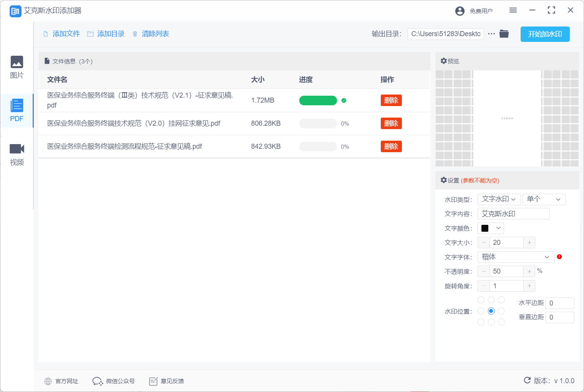Click the red font warning icon

[559, 257]
